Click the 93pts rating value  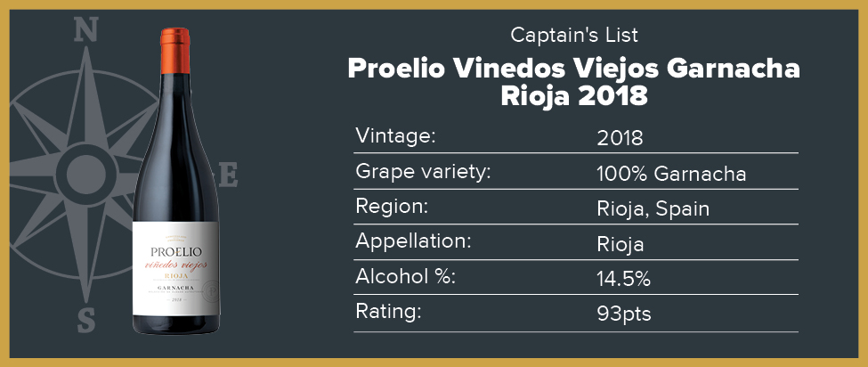pyautogui.click(x=624, y=315)
